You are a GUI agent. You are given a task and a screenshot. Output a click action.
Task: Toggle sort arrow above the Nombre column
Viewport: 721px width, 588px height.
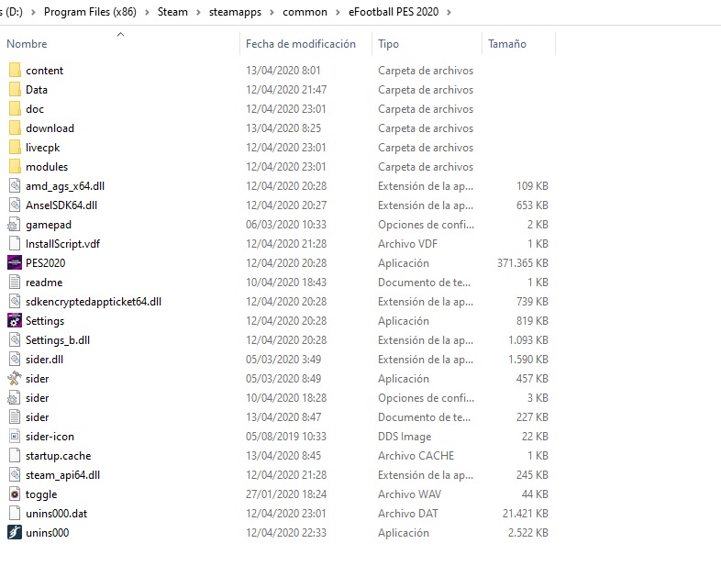[x=120, y=34]
